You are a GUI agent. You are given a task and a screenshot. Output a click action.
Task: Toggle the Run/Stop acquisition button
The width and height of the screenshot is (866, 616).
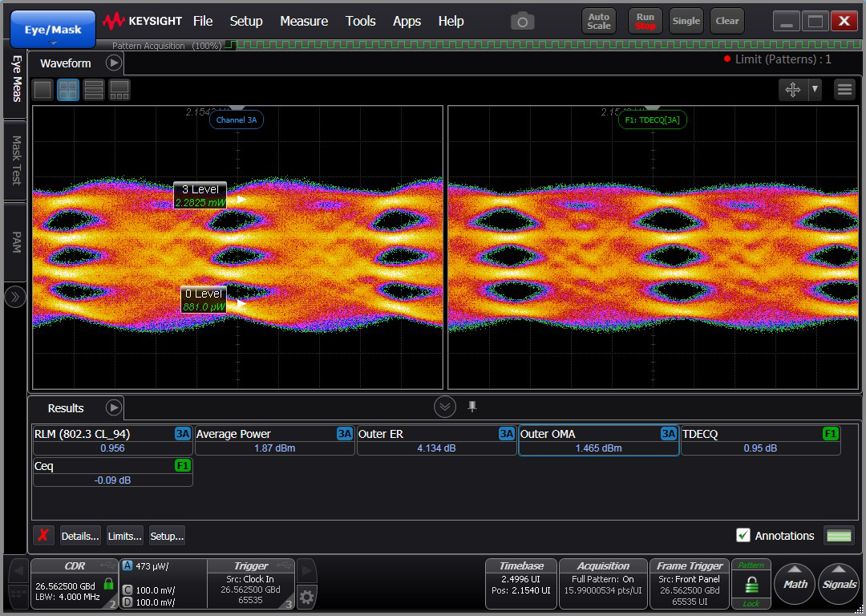pos(645,22)
